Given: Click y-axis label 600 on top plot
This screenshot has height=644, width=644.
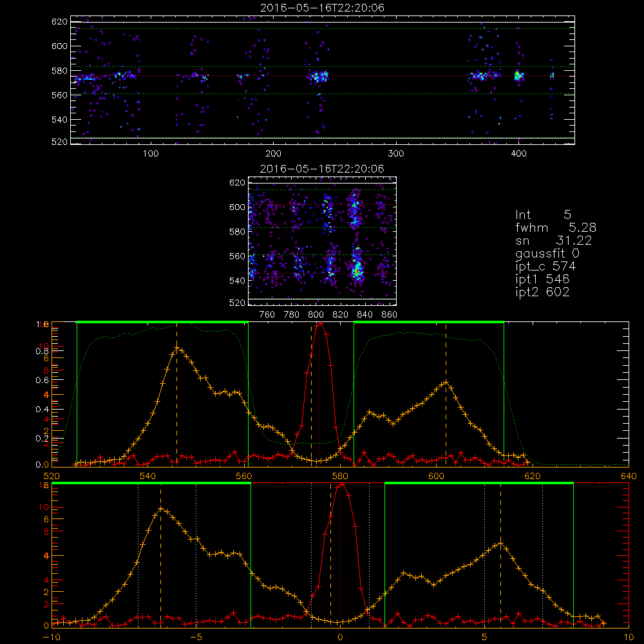Looking at the screenshot, I should point(59,46).
